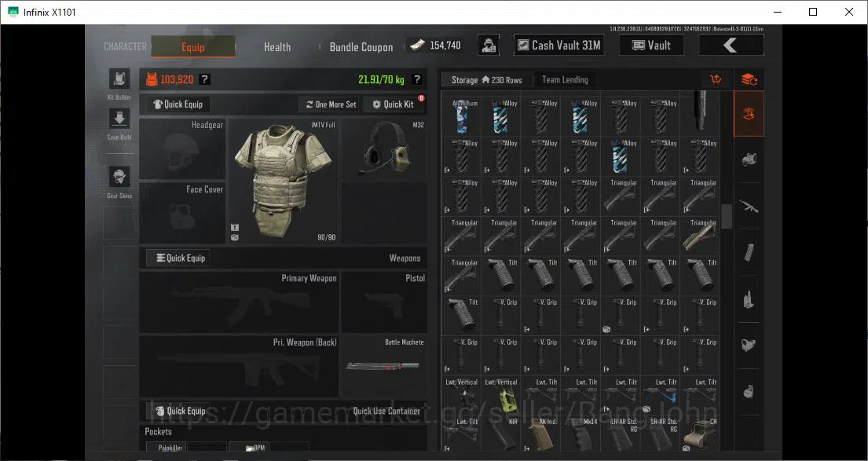Select the Pri. Weapon (Back) slot
This screenshot has height=461, width=868.
pyautogui.click(x=239, y=366)
